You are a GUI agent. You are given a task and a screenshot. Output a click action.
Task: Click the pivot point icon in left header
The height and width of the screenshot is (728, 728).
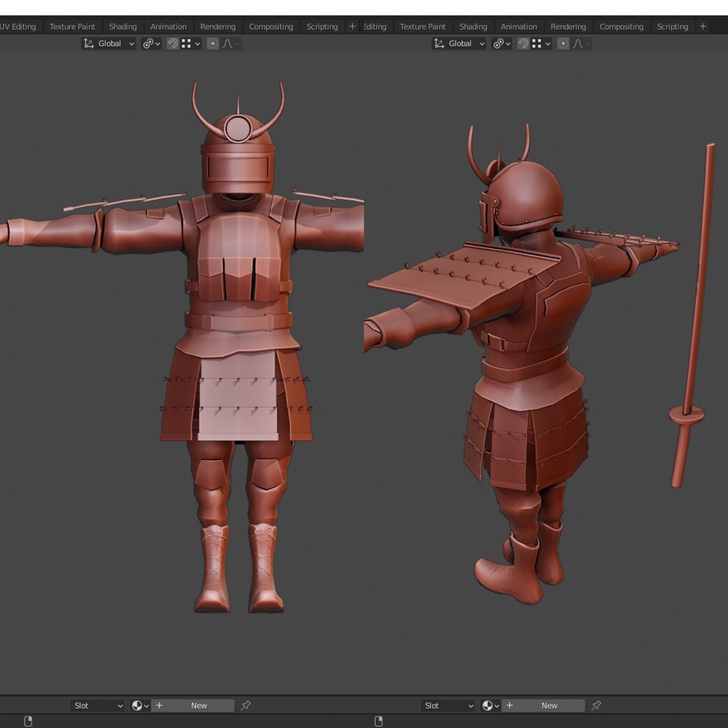149,43
